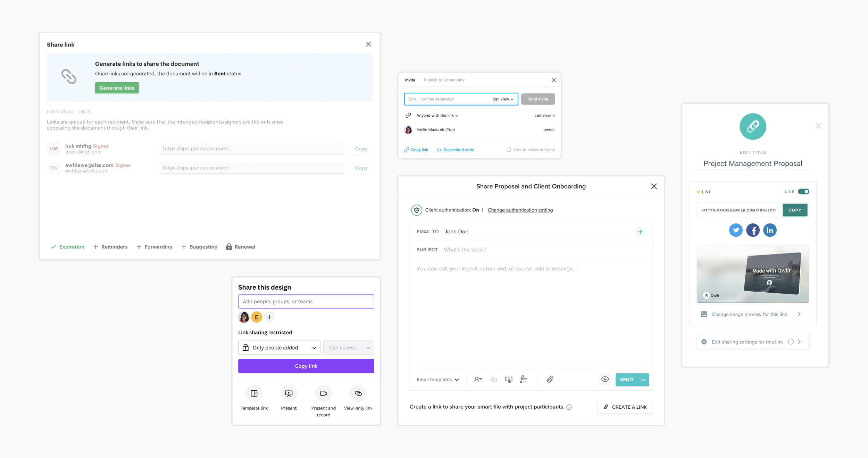This screenshot has height=458, width=868.
Task: Check the Link to selected frame box
Action: click(x=509, y=150)
